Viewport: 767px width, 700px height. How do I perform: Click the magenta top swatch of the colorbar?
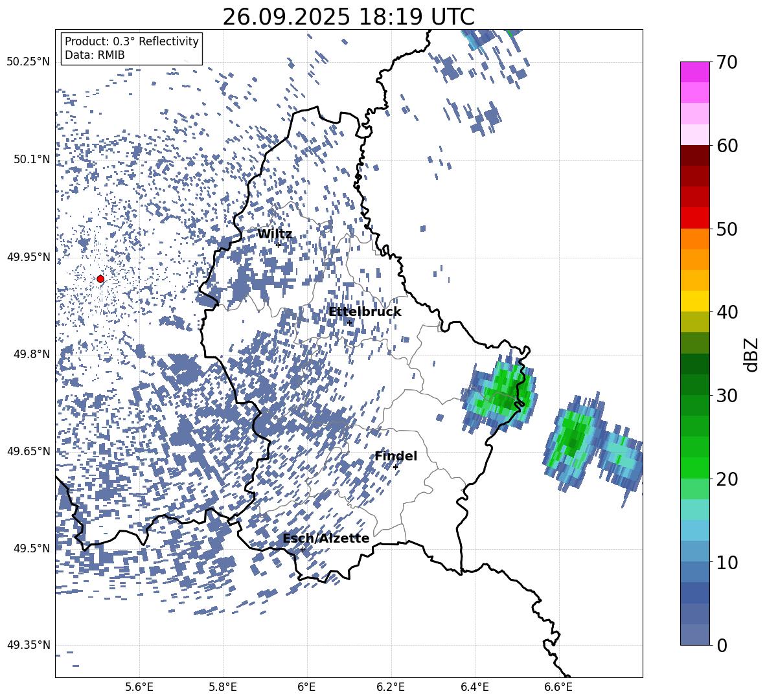click(x=694, y=73)
